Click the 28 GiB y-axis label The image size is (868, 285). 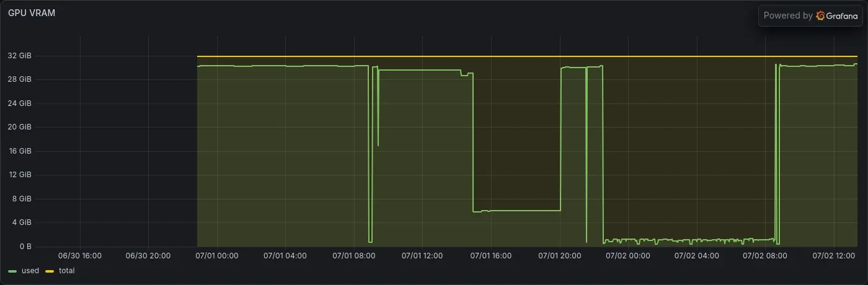(x=19, y=79)
